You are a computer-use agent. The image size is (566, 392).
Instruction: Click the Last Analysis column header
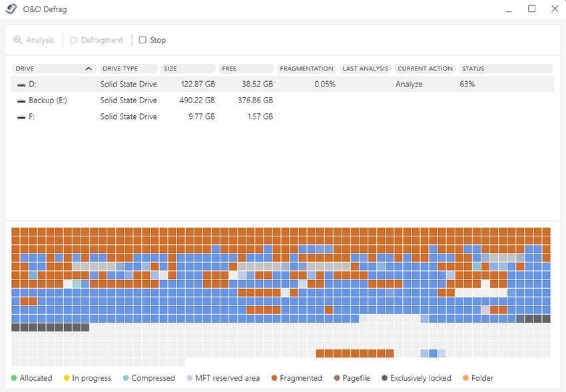pyautogui.click(x=365, y=69)
